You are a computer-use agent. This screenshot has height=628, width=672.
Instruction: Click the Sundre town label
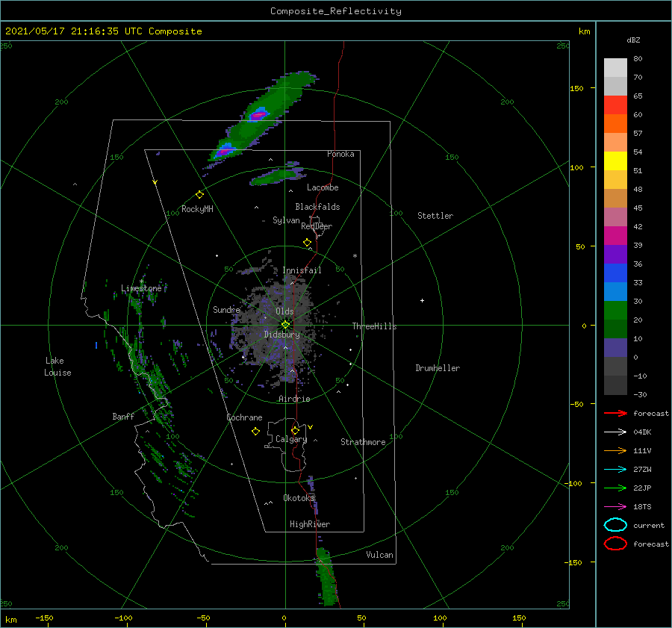click(x=226, y=309)
